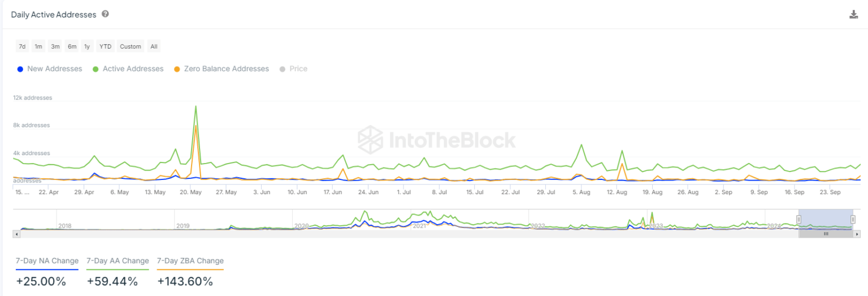The height and width of the screenshot is (296, 868).
Task: Select the 7d time range
Action: 22,46
